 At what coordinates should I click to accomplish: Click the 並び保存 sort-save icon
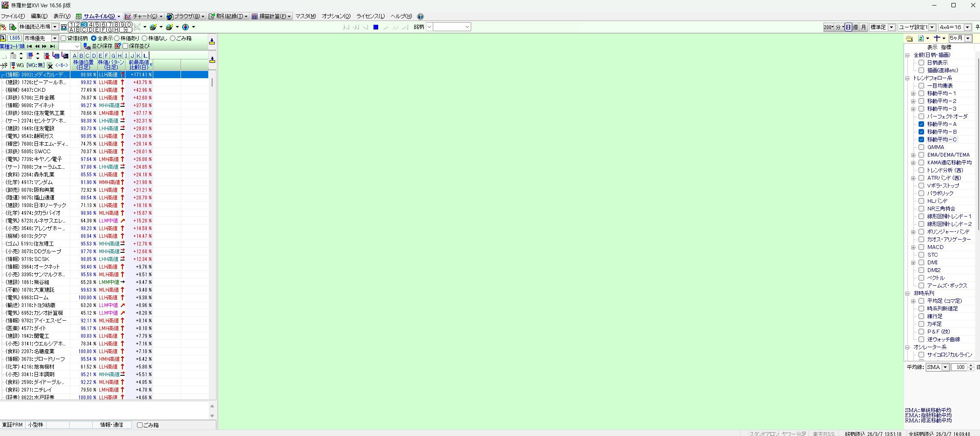click(87, 46)
